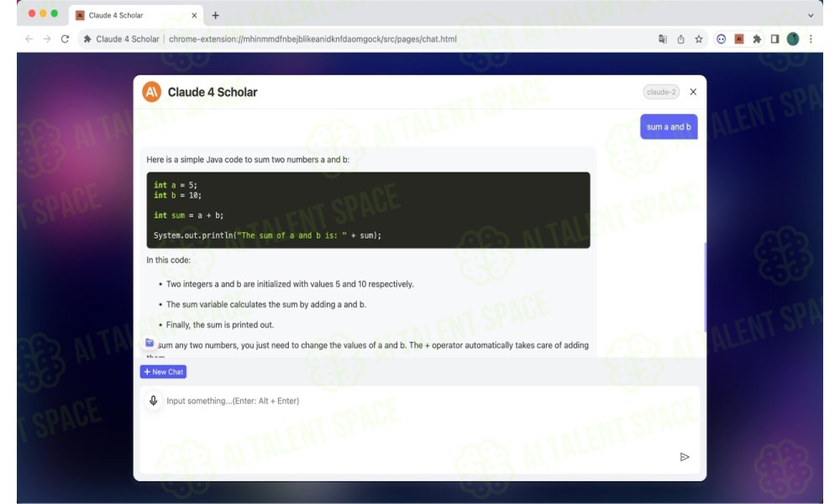Click the blue folder icon over the chat
This screenshot has width=840, height=504.
[x=150, y=343]
